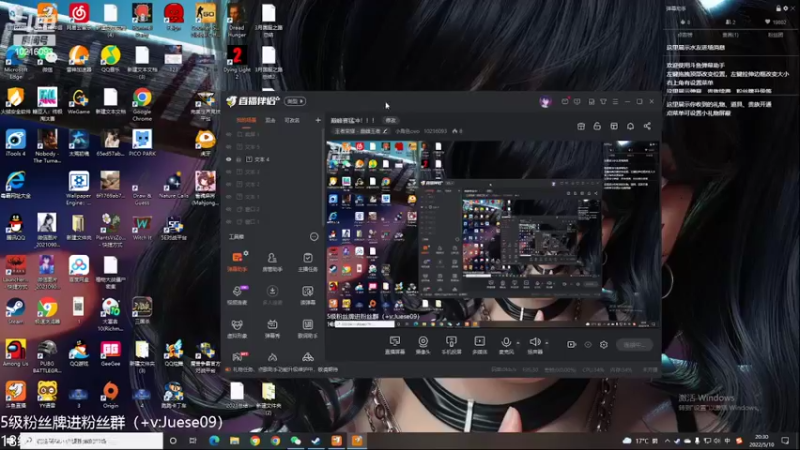Add a 直播屏幕 screen capture source
800x450 pixels.
(x=394, y=345)
